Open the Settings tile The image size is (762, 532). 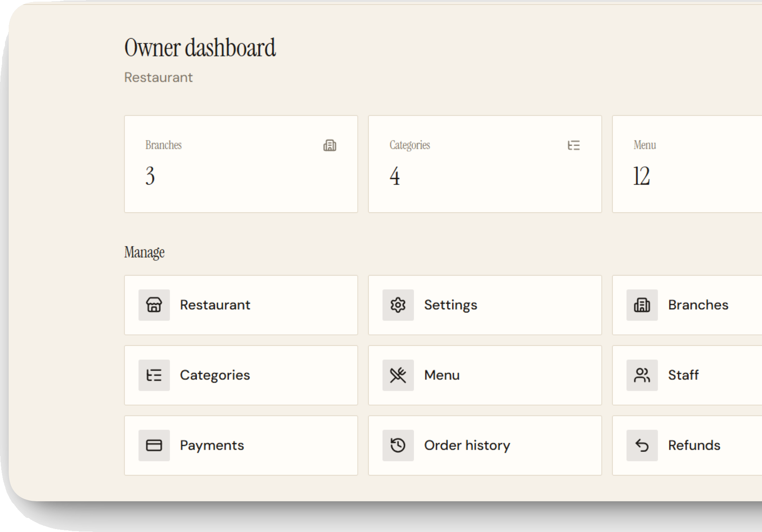pyautogui.click(x=485, y=305)
